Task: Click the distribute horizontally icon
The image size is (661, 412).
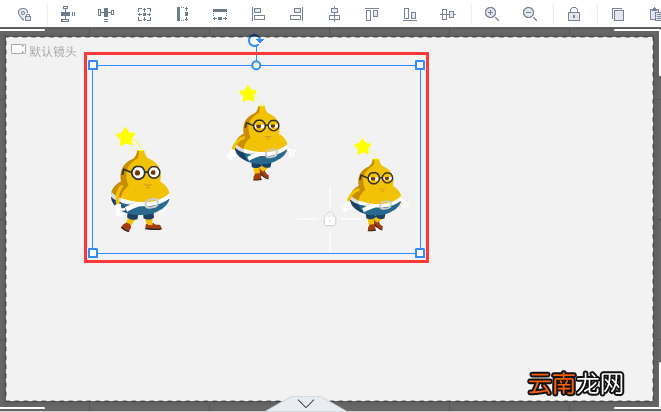Action: point(106,14)
